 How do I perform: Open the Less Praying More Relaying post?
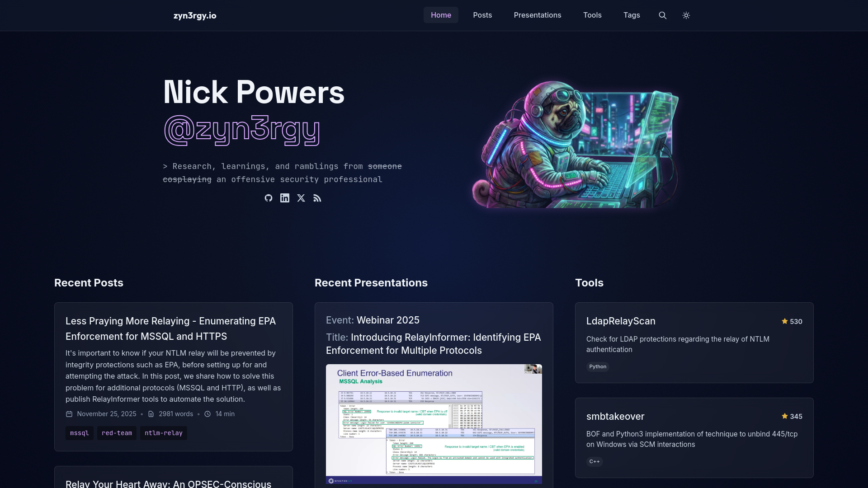[x=170, y=328]
